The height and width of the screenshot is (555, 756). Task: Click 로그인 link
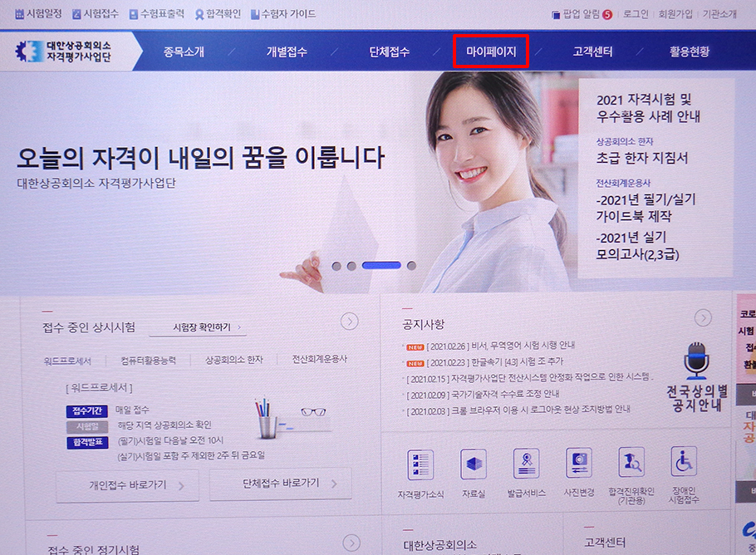click(636, 14)
